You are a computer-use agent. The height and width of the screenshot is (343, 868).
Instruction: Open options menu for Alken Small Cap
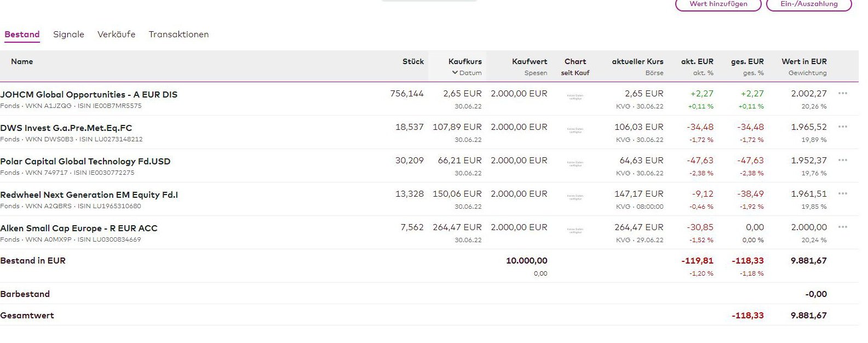(x=842, y=227)
